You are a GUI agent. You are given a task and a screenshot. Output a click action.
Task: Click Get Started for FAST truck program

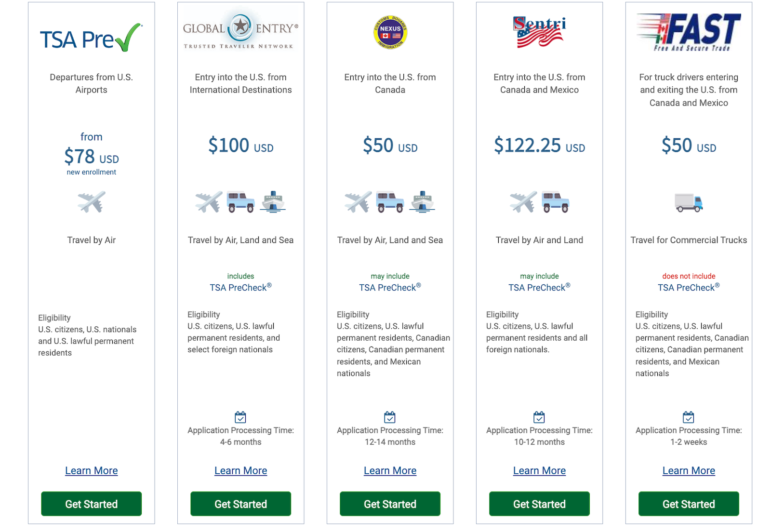(689, 504)
